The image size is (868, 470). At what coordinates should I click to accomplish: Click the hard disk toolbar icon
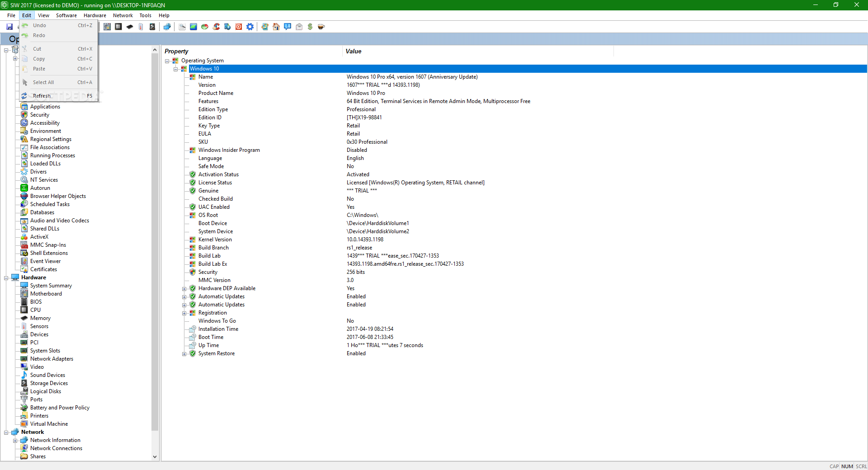[152, 27]
